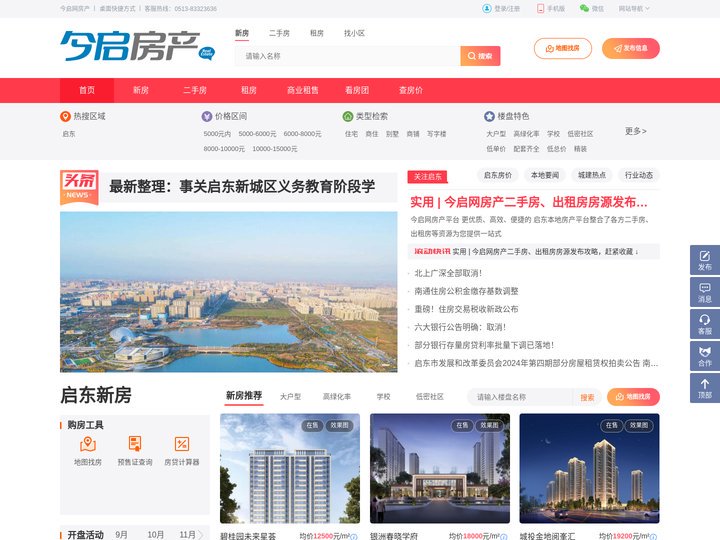Open 看房团 in the navigation bar
The width and height of the screenshot is (720, 540).
pyautogui.click(x=357, y=90)
